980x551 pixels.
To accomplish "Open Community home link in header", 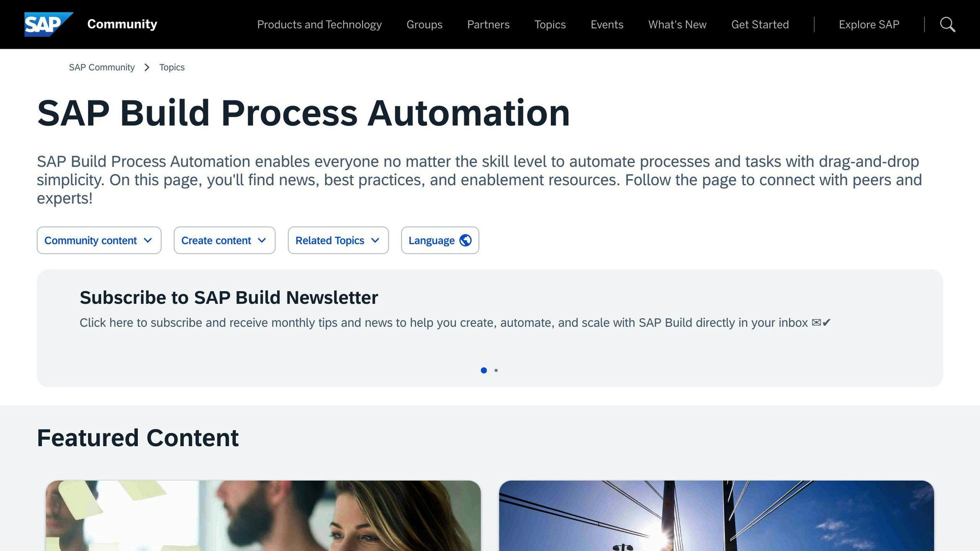I will click(122, 24).
